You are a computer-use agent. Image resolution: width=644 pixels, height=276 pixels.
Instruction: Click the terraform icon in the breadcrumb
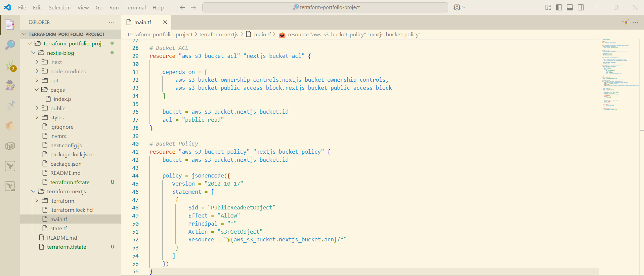(x=282, y=35)
